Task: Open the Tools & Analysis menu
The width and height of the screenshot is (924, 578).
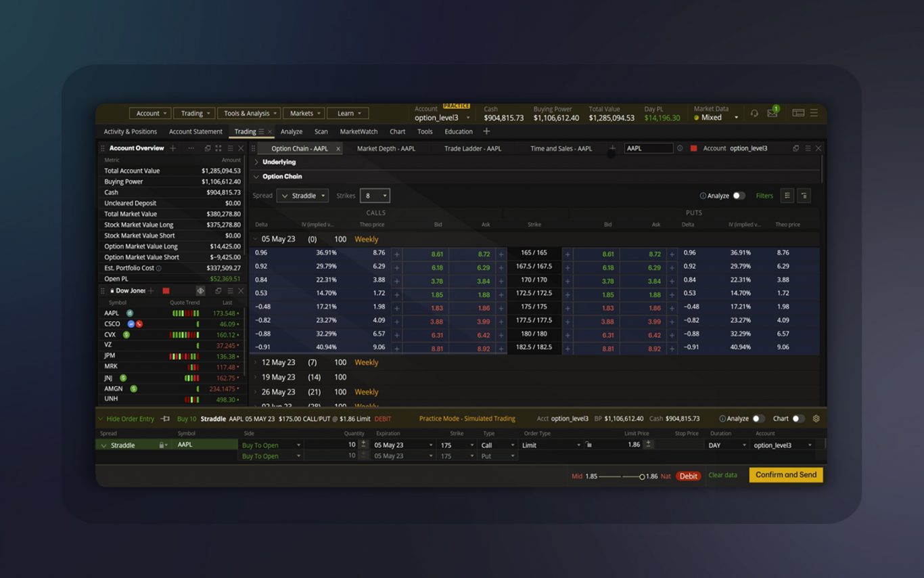Action: [x=248, y=113]
